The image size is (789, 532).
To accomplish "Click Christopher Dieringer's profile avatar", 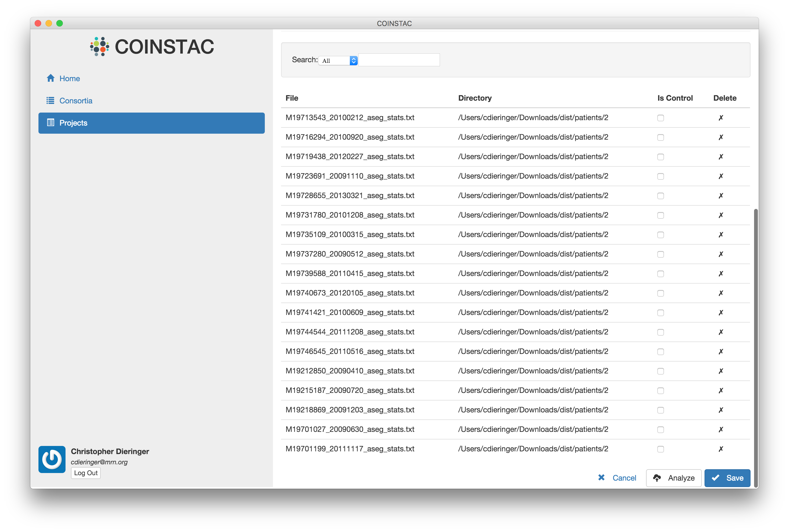I will point(52,459).
